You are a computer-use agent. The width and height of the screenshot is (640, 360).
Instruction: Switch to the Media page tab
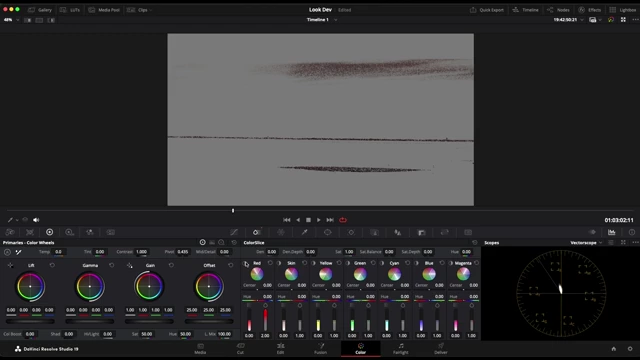(x=200, y=349)
